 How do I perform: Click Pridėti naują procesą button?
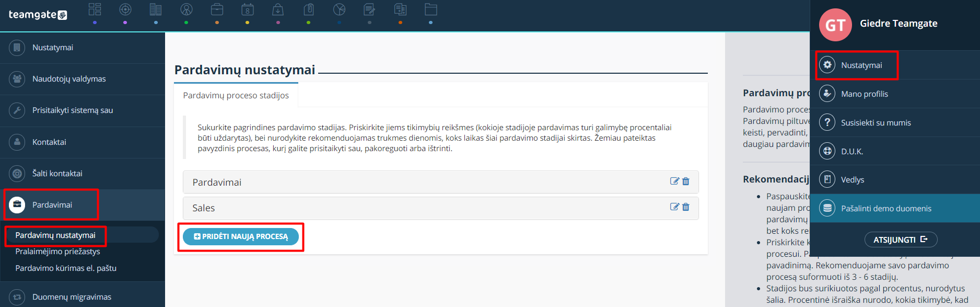click(x=241, y=236)
